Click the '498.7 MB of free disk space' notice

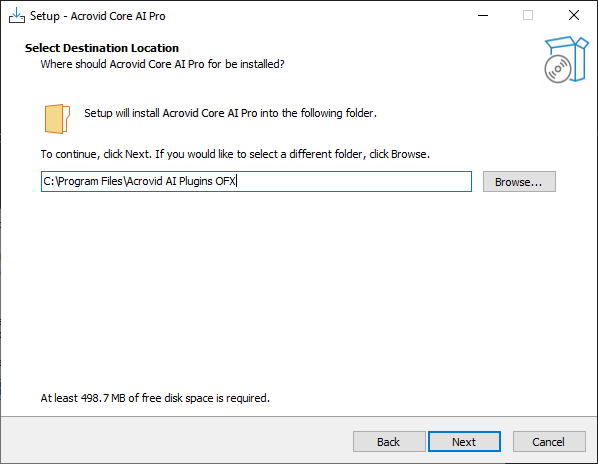(x=155, y=398)
